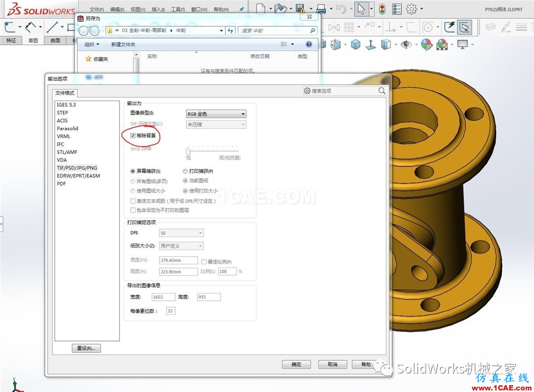Click the Undo arrow icon
The height and width of the screenshot is (392, 534).
click(341, 8)
